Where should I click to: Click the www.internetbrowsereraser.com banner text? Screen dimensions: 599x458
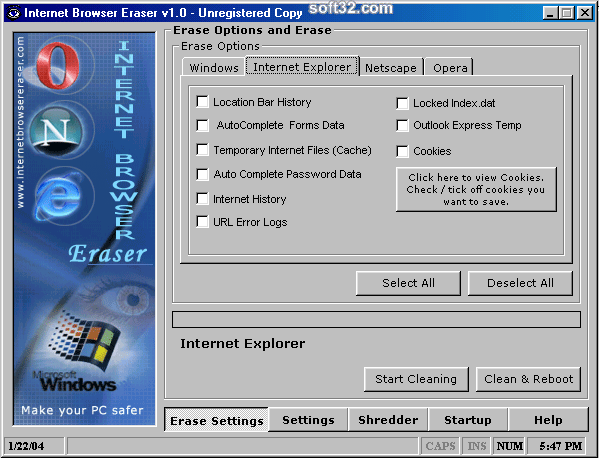coord(20,122)
